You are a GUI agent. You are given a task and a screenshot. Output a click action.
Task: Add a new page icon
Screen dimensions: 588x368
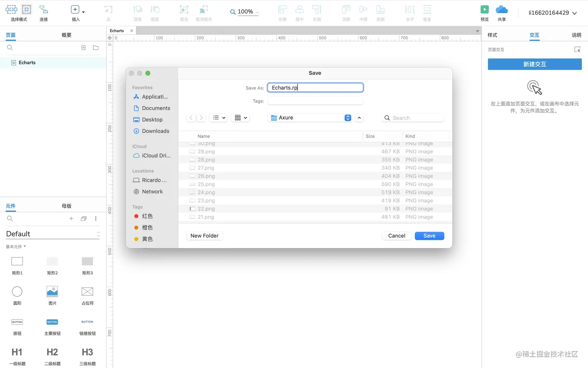[83, 48]
